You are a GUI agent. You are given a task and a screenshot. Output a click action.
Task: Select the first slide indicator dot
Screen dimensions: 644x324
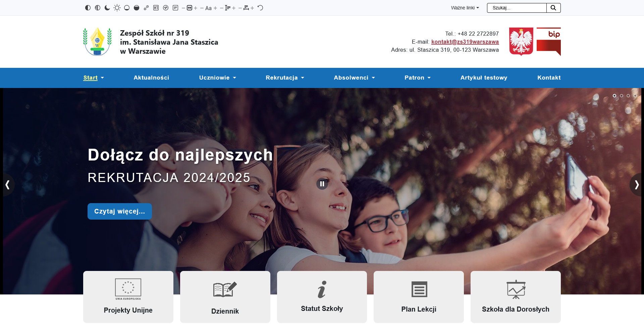[x=614, y=96]
